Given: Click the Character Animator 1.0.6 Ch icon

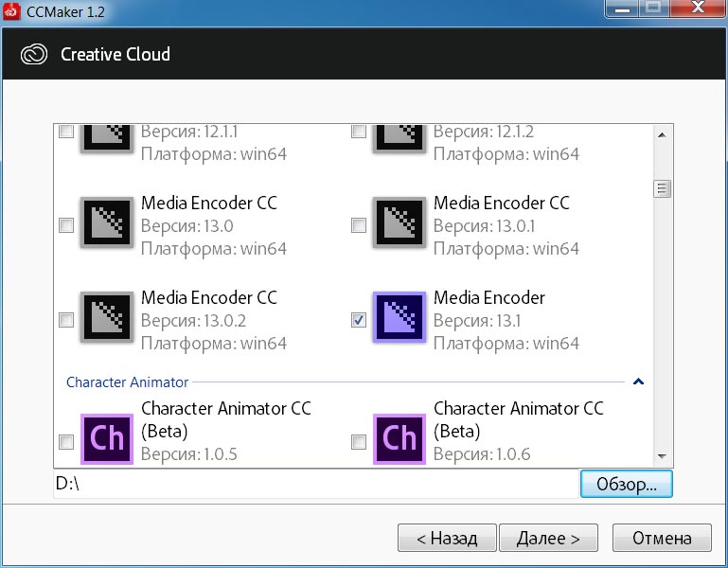Looking at the screenshot, I should click(400, 439).
